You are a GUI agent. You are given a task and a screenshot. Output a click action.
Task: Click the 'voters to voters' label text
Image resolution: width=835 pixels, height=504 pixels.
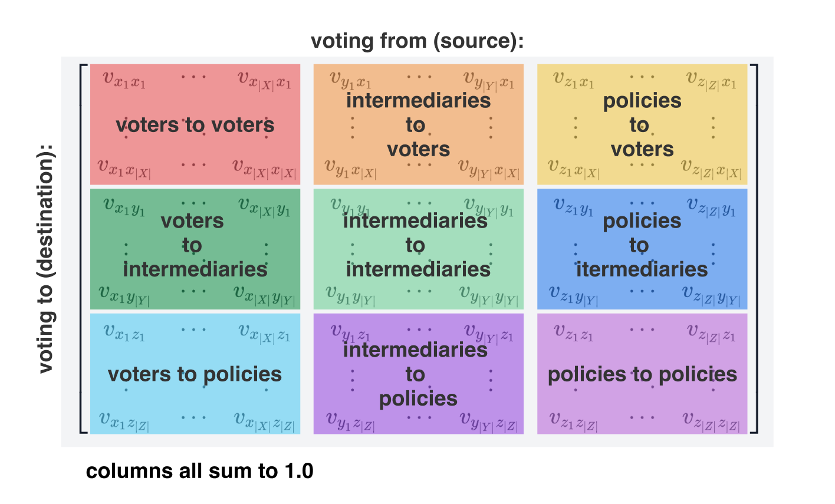tap(195, 125)
